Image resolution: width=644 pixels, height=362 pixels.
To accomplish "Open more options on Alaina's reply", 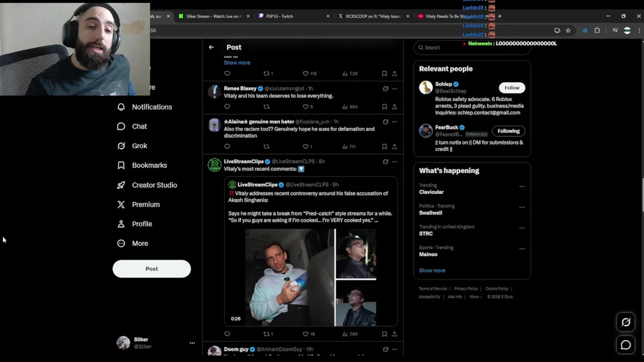I will point(394,122).
